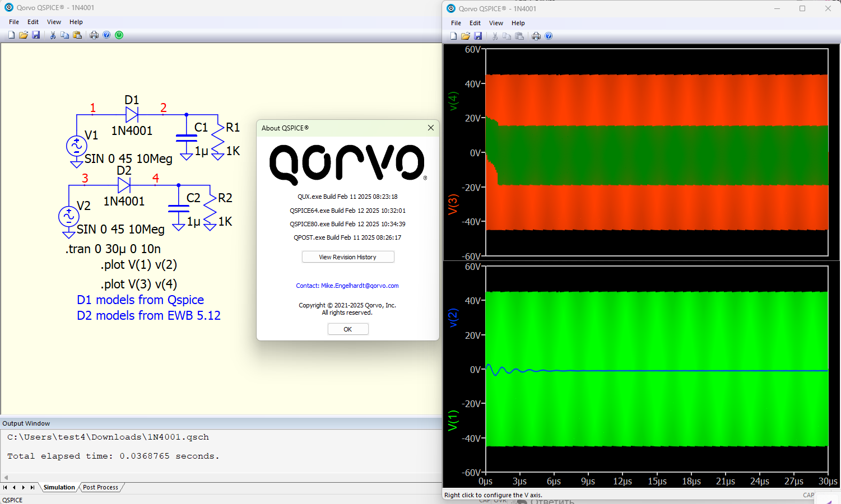The height and width of the screenshot is (504, 841).
Task: Click the V(2) trace label on lower plot
Action: click(453, 318)
